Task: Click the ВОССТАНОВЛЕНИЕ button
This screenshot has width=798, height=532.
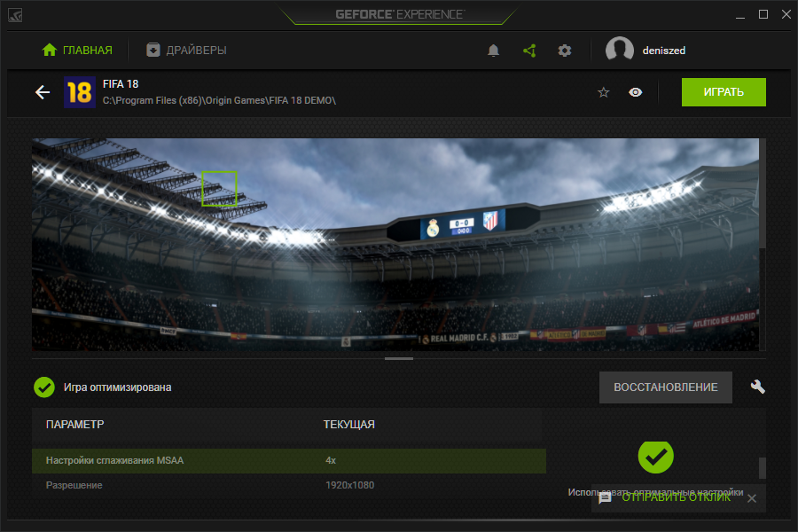Action: click(x=665, y=387)
